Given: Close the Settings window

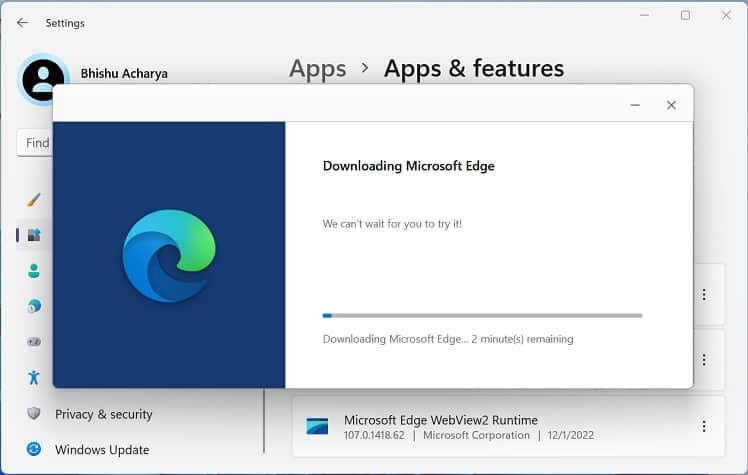Looking at the screenshot, I should (x=726, y=15).
